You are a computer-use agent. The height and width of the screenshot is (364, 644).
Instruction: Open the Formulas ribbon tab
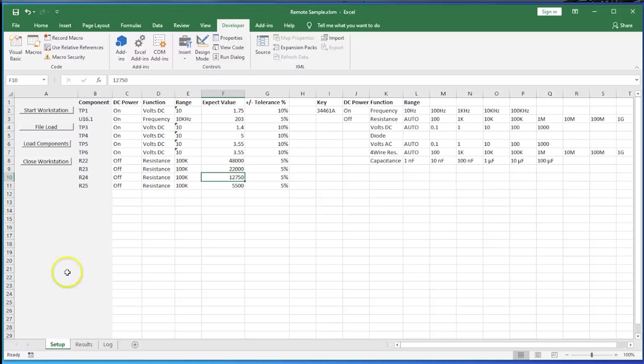pyautogui.click(x=131, y=25)
